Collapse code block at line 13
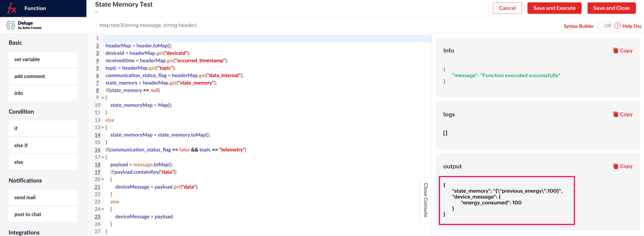Image resolution: width=644 pixels, height=236 pixels. [103, 128]
